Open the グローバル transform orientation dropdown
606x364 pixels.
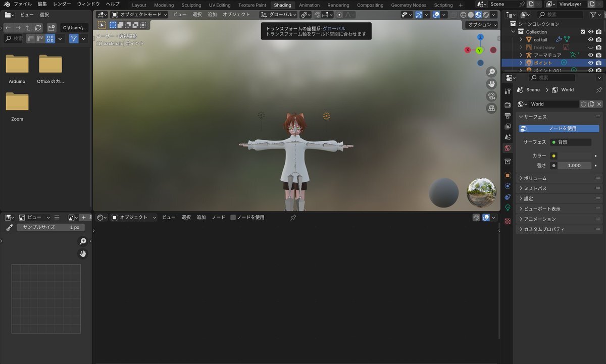277,15
